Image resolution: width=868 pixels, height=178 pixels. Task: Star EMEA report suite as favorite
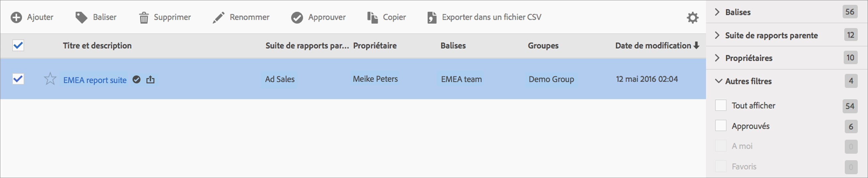click(x=50, y=79)
